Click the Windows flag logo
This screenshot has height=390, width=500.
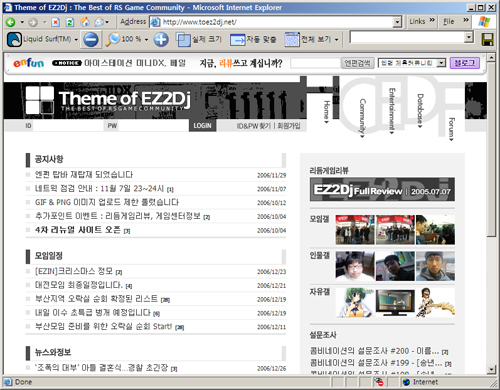484,22
